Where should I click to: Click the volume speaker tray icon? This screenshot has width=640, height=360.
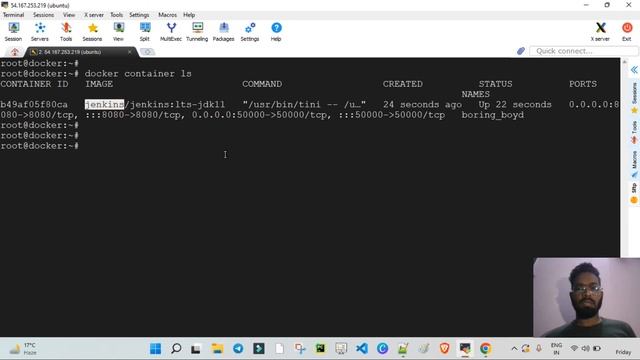585,349
